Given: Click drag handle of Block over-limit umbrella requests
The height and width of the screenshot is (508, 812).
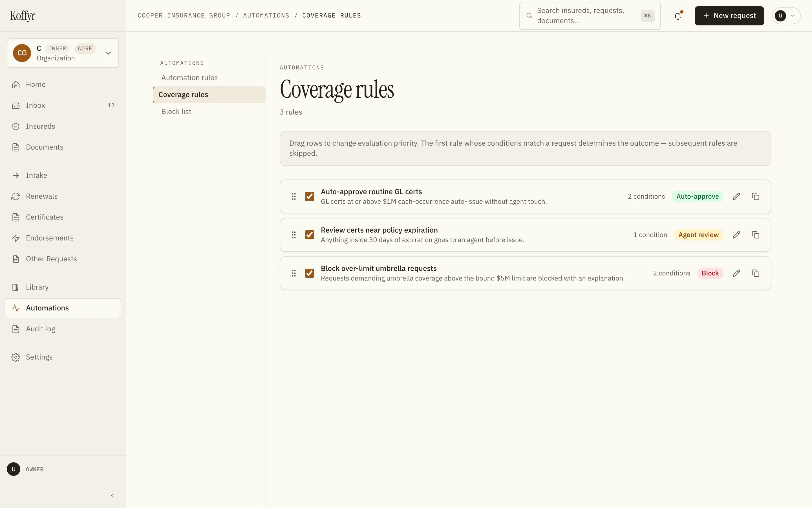Looking at the screenshot, I should (x=294, y=273).
